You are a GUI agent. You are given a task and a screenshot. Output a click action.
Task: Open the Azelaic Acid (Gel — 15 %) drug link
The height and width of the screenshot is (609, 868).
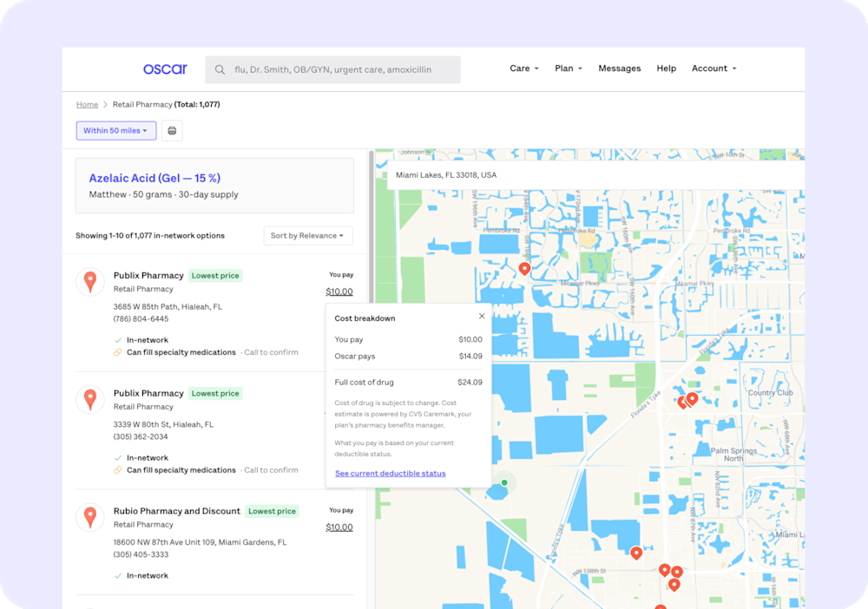click(155, 178)
